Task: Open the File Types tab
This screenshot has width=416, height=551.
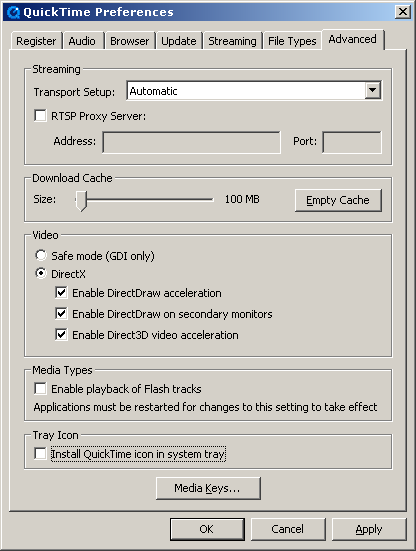Action: [x=292, y=41]
